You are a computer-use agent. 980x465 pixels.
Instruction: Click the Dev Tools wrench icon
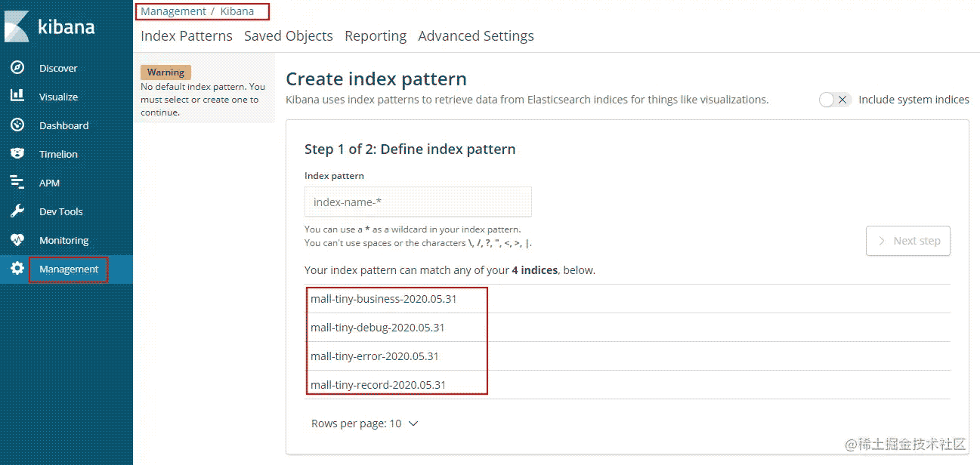pyautogui.click(x=17, y=211)
